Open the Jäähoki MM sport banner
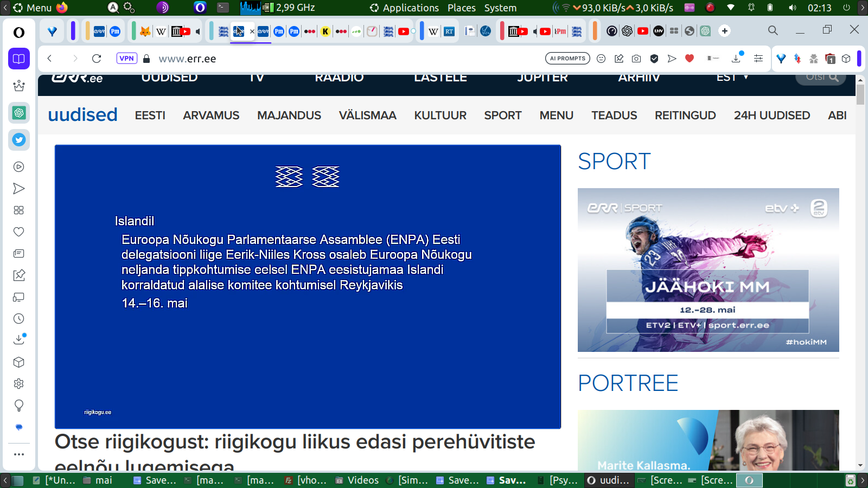Screen dimensions: 868x488 tap(708, 270)
